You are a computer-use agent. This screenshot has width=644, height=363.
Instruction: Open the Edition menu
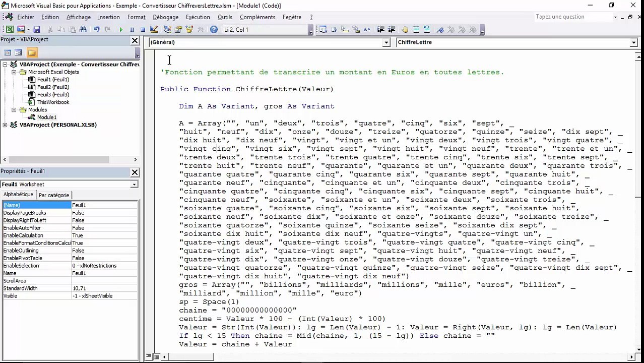click(x=50, y=17)
